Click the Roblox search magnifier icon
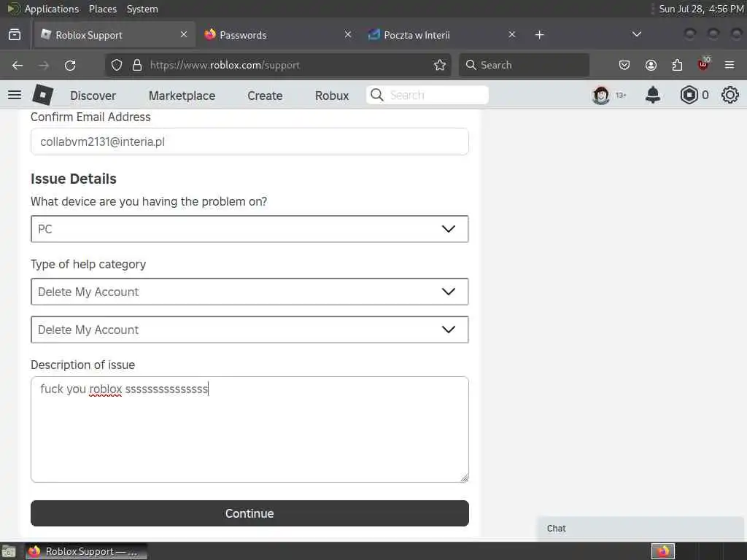This screenshot has width=747, height=560. (x=377, y=95)
